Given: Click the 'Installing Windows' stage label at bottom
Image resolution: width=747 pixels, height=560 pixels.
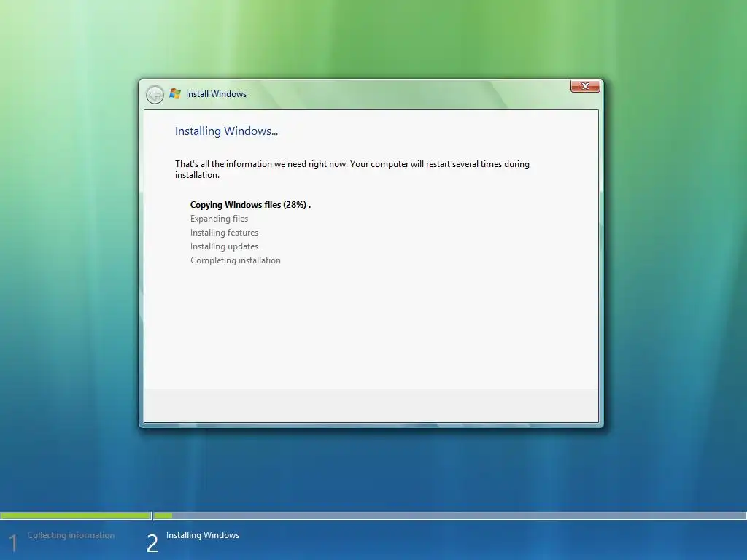Looking at the screenshot, I should 203,535.
